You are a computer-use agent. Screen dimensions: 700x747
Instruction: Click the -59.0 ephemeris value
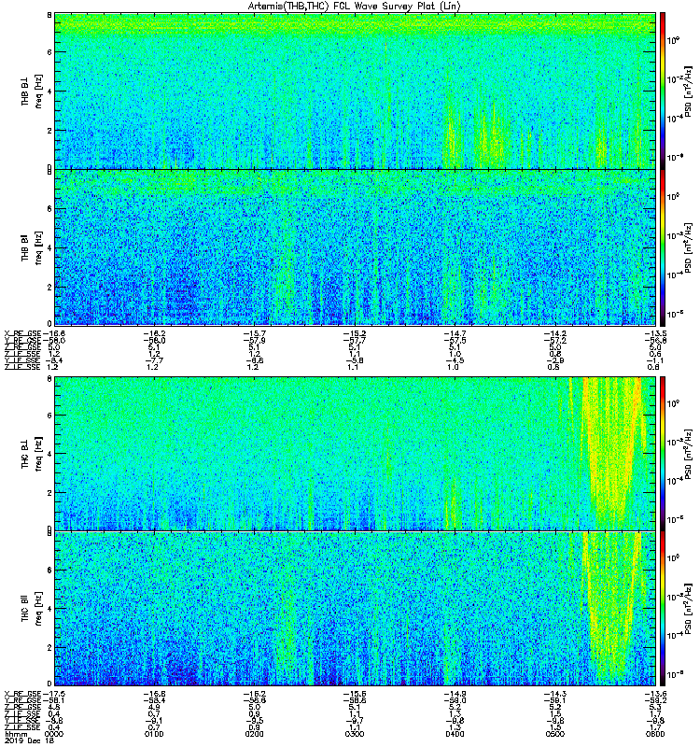coord(455,700)
